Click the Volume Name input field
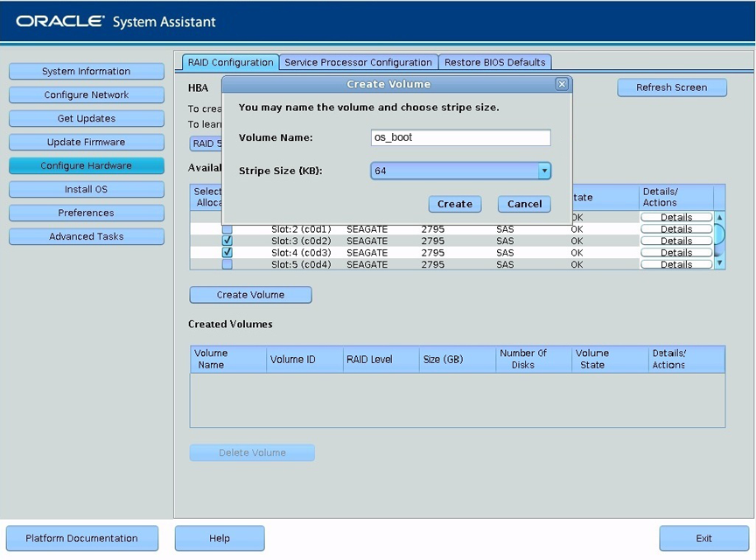 tap(460, 137)
